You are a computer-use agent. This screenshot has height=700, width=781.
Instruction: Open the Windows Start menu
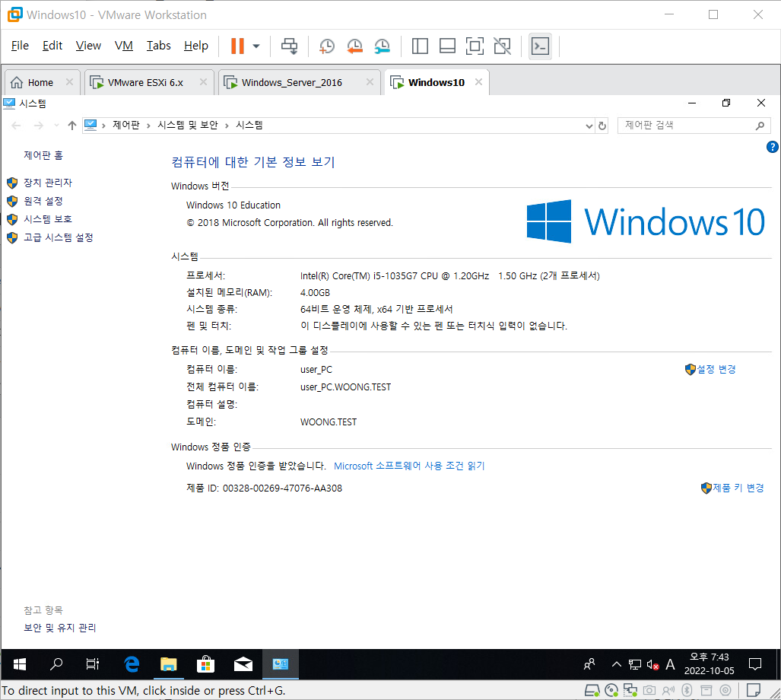click(x=20, y=664)
